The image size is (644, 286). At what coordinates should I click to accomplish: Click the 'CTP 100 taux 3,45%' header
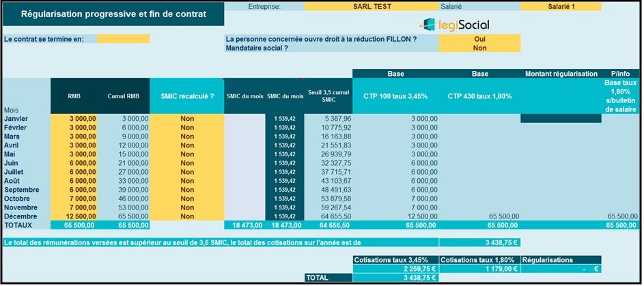click(x=395, y=96)
